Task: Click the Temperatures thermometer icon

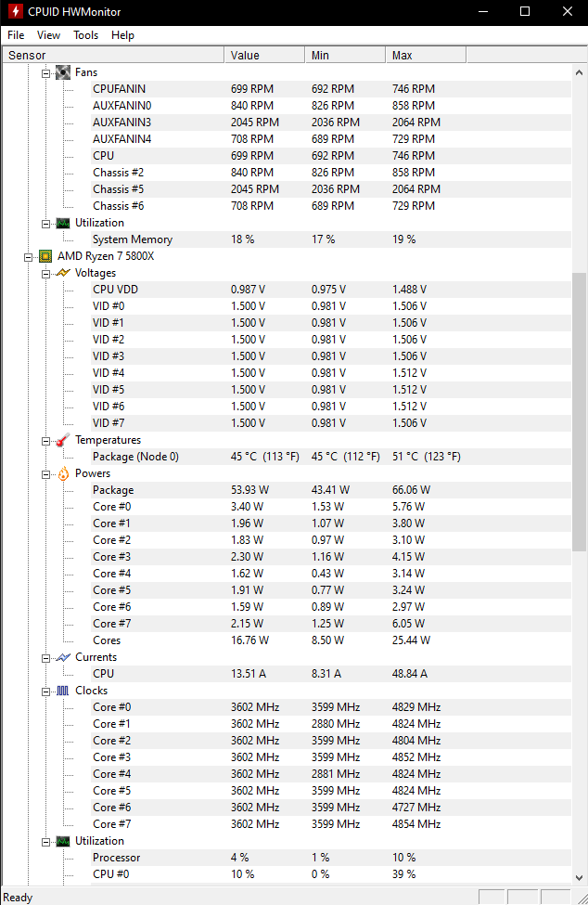Action: (x=63, y=440)
